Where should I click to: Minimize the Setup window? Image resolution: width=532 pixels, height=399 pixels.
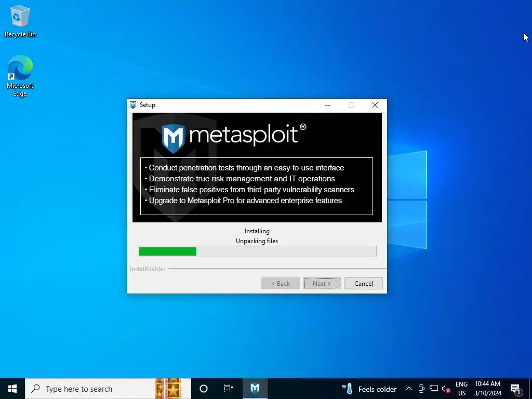[328, 105]
